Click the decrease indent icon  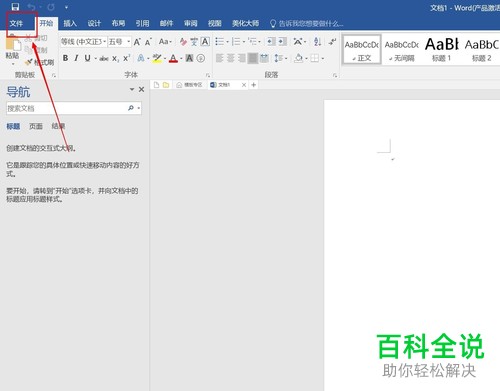pos(271,42)
